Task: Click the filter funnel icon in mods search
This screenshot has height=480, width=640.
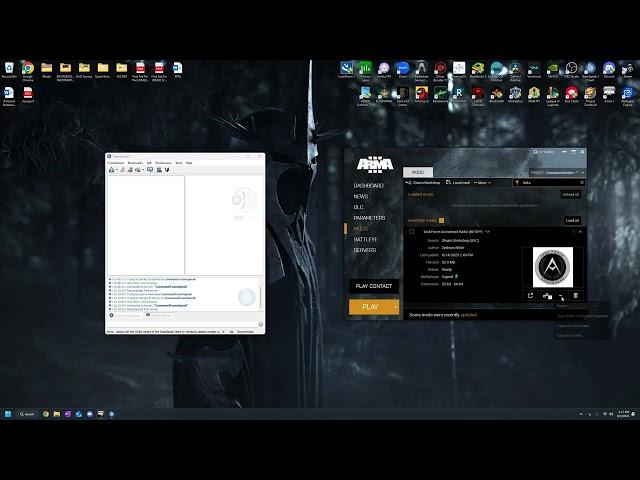Action: coord(515,183)
